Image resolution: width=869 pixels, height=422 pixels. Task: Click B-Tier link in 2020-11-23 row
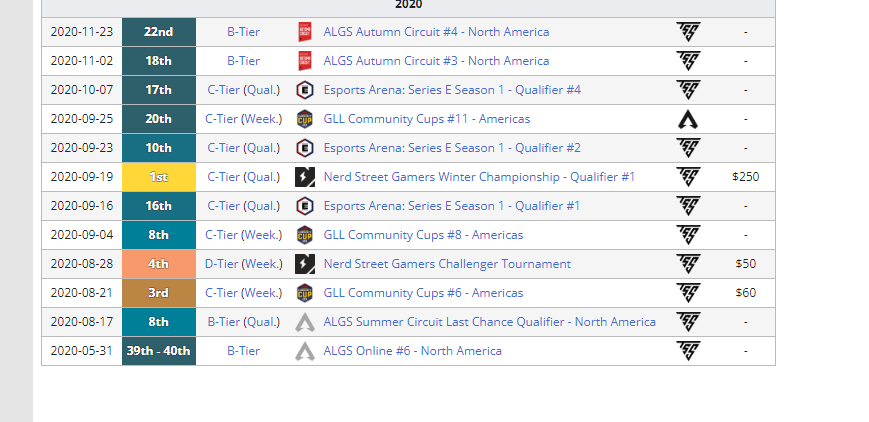243,32
